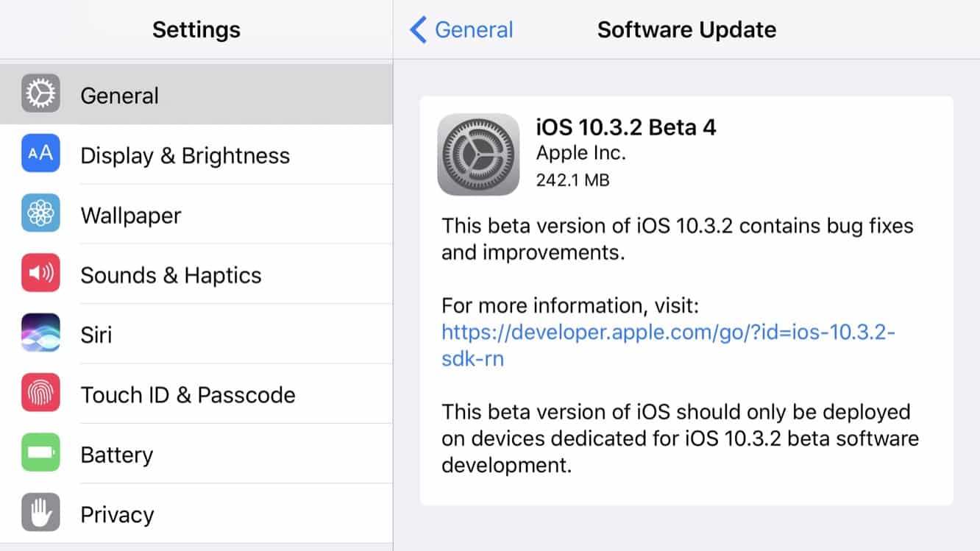Screen dimensions: 980x551
Task: Select the green Battery icon
Action: tap(40, 452)
